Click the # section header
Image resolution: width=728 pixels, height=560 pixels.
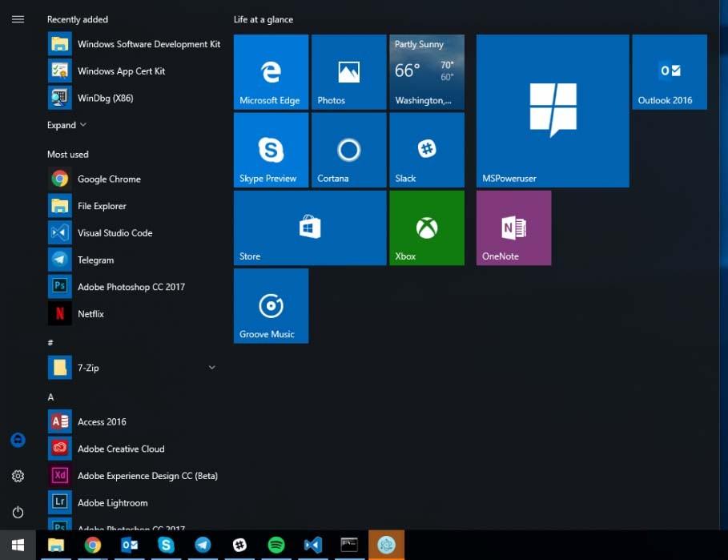coord(50,342)
